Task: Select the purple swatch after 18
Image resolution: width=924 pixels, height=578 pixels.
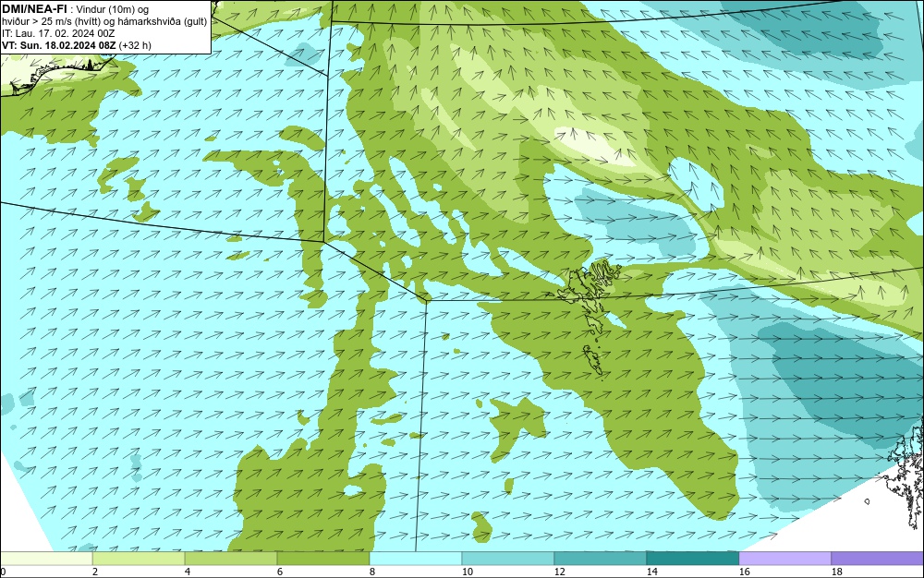Action: (x=878, y=558)
